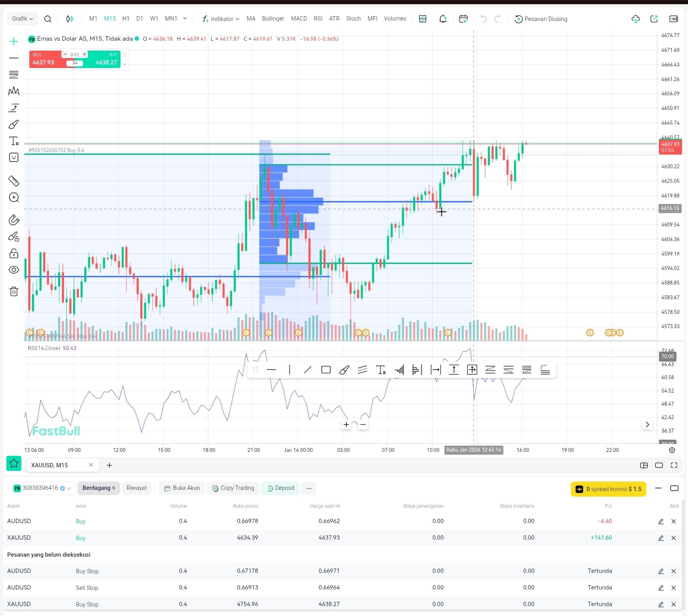Select the text annotation tool
Screen dimensions: 688x616
point(14,141)
